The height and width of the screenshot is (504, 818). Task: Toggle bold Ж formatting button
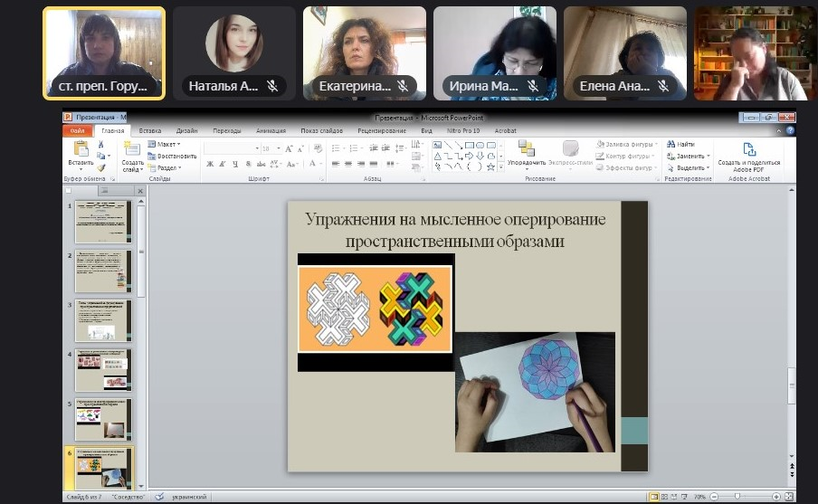pos(210,164)
